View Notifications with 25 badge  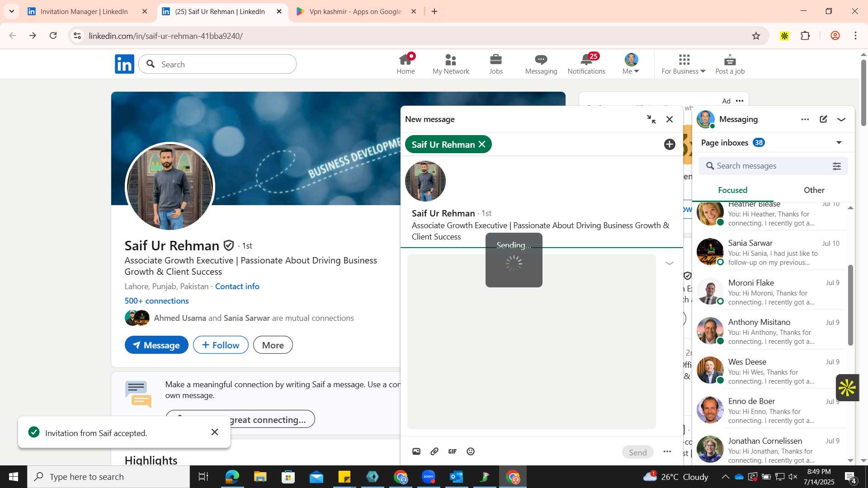click(586, 64)
